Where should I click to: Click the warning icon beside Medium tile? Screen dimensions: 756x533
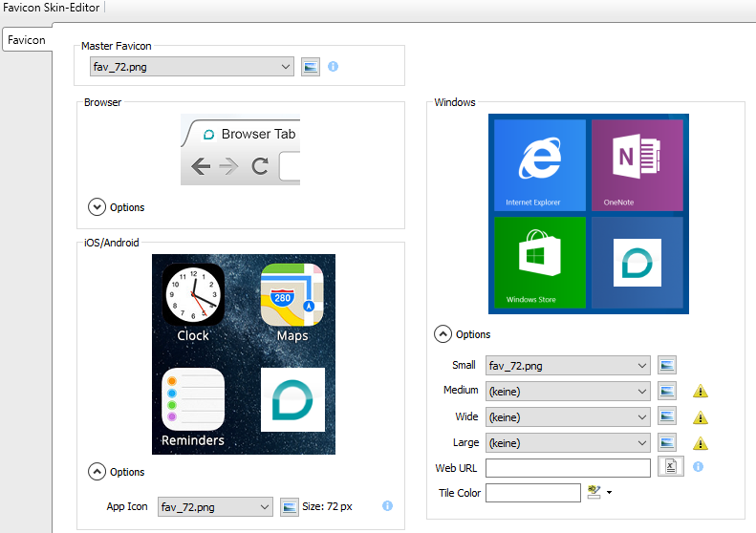click(x=700, y=391)
